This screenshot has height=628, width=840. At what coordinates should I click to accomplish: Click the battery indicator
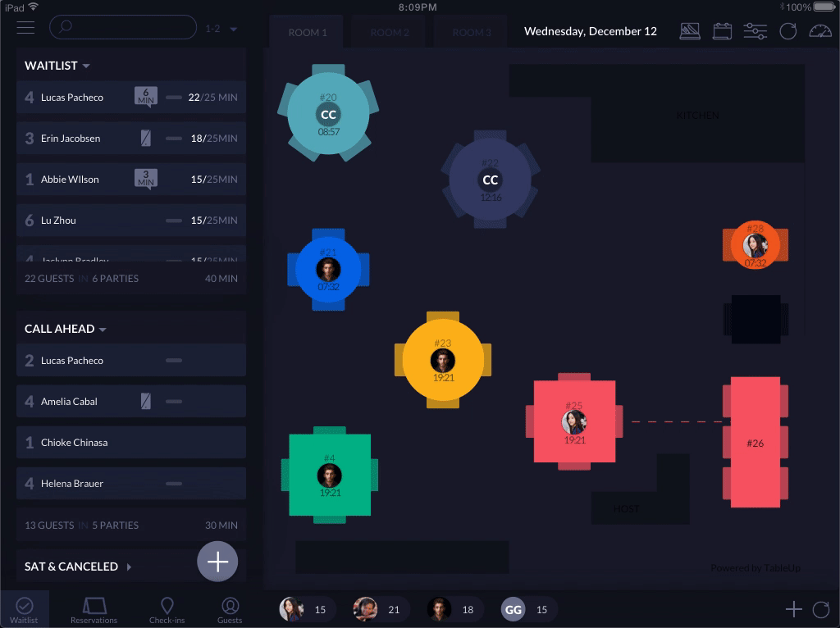pyautogui.click(x=824, y=7)
